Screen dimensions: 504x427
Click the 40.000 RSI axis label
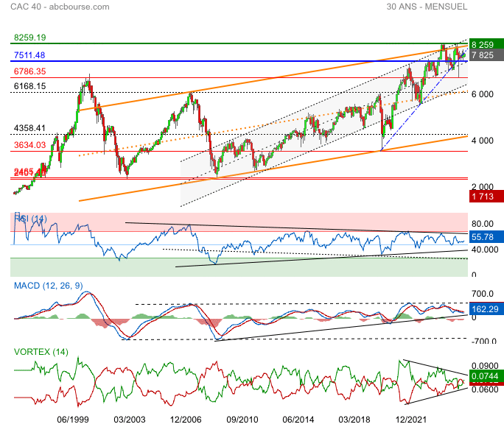pyautogui.click(x=485, y=250)
